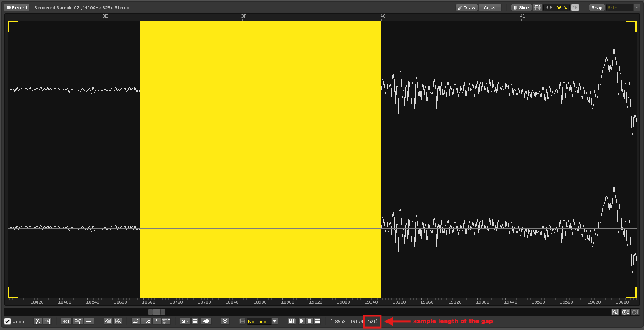Click sample position 19620 on bottom ruler
Viewport: 644px width, 330px height.
[x=594, y=302]
